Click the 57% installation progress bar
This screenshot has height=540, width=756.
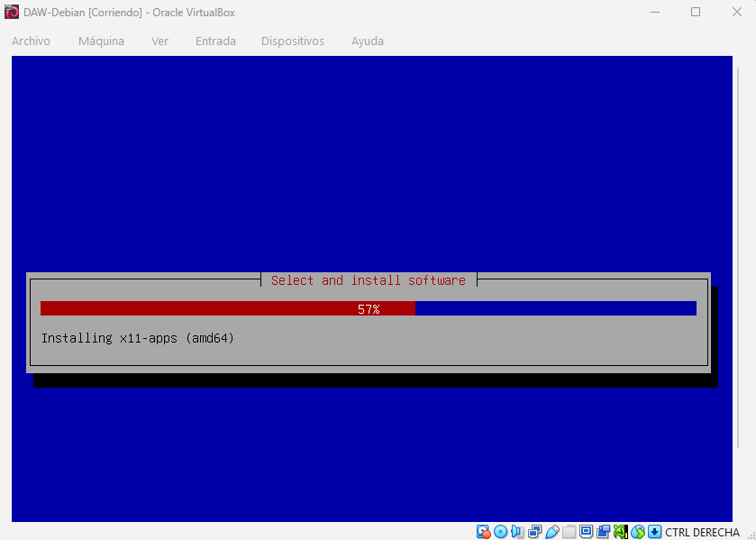coord(369,308)
